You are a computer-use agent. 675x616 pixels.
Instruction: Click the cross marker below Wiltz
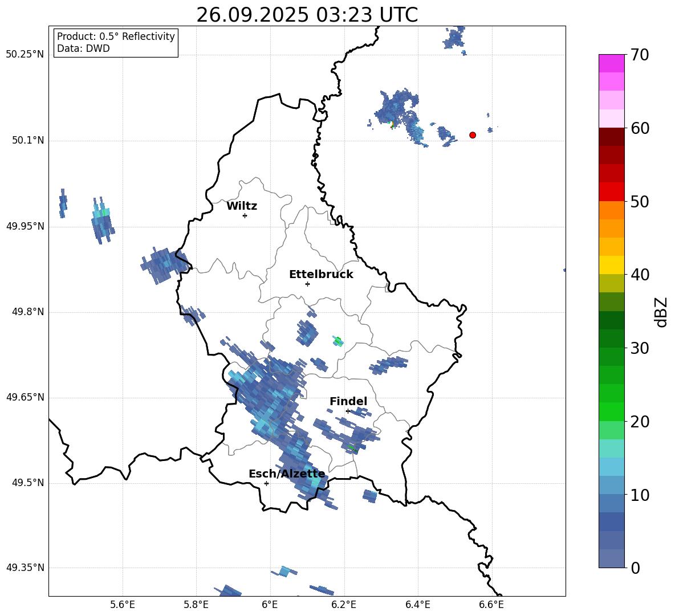245,215
